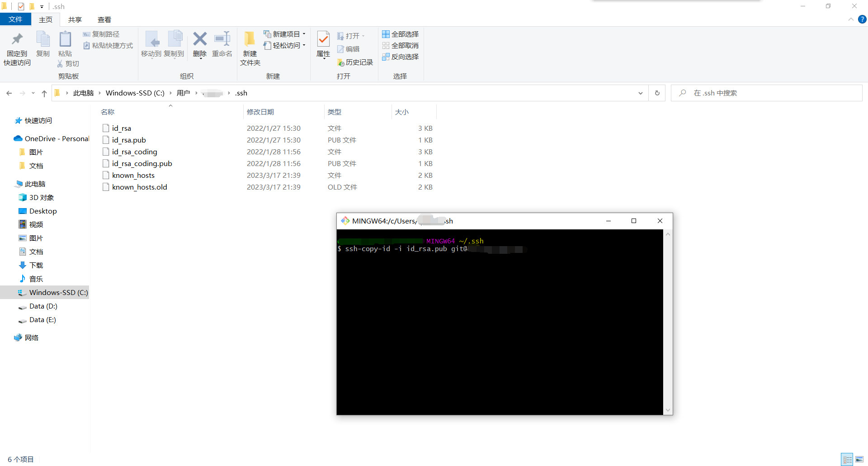868x466 pixels.
Task: Click Invert Selection (反向选择) option
Action: coord(401,57)
